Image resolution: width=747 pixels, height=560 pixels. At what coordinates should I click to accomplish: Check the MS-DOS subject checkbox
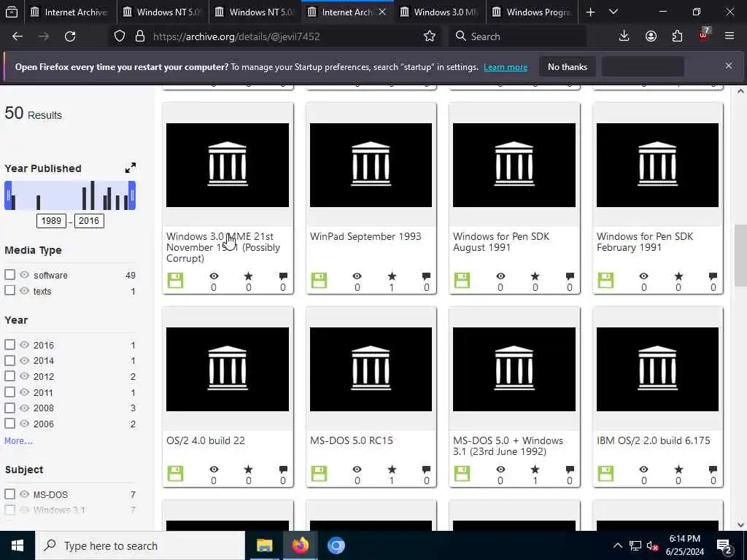(9, 494)
